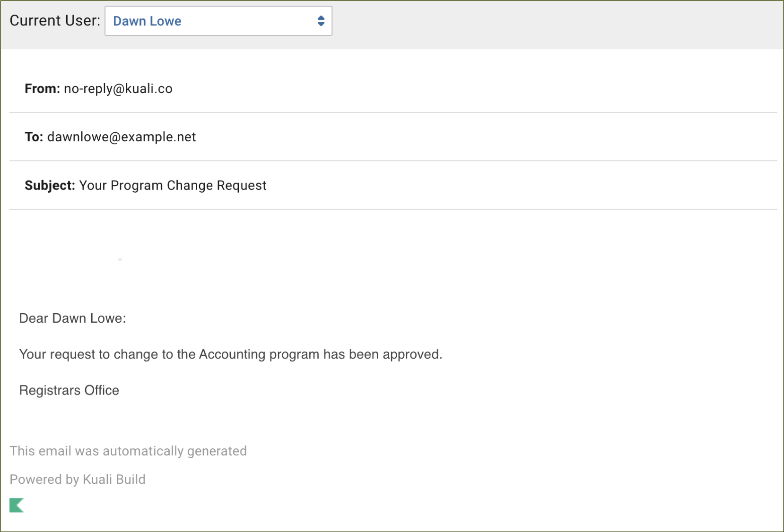Click the sort arrows inside the dropdown box

(321, 21)
